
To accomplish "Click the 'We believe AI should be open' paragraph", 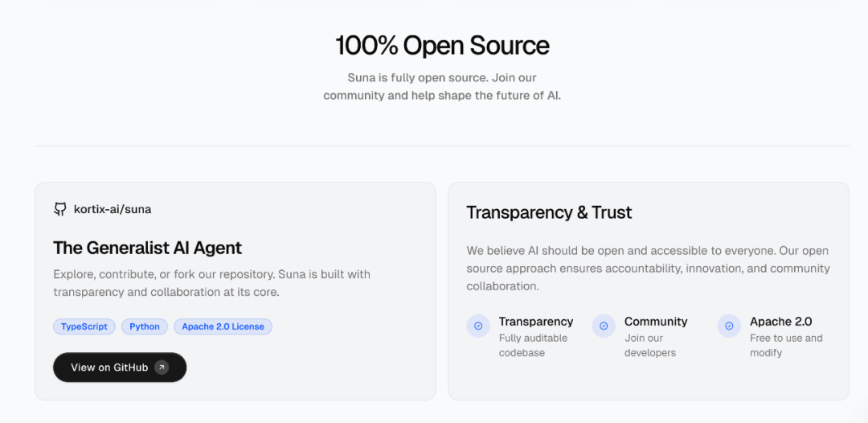I will point(649,269).
